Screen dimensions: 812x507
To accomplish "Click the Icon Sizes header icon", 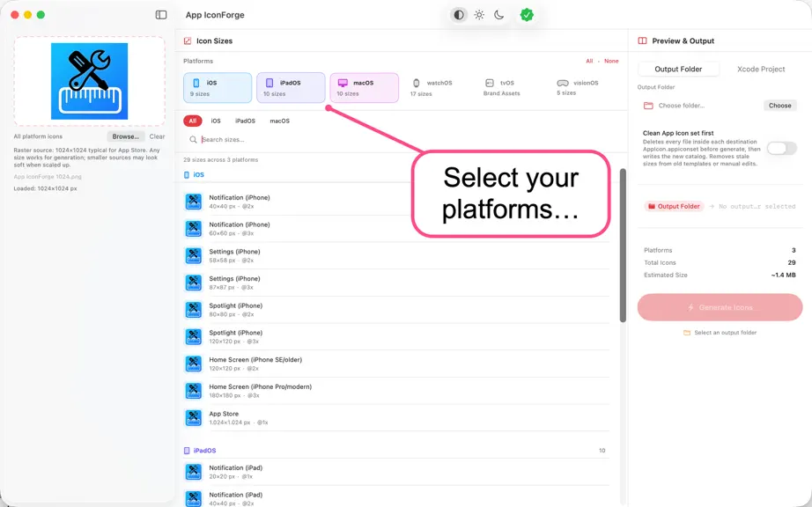I will [188, 40].
